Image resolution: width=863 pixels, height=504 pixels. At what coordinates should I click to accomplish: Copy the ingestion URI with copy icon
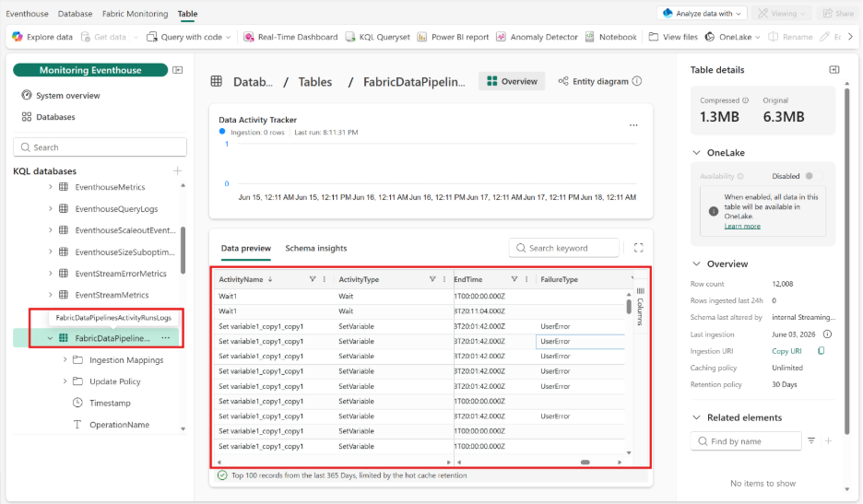[x=822, y=350]
